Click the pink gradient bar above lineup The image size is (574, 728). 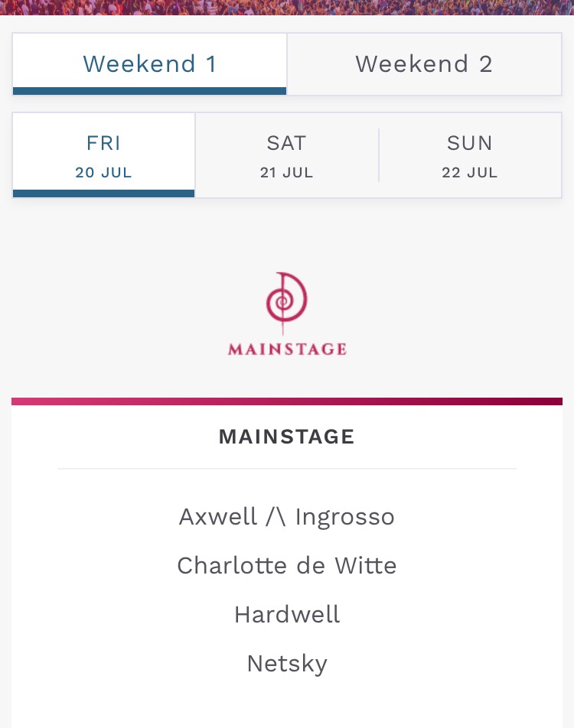point(287,401)
